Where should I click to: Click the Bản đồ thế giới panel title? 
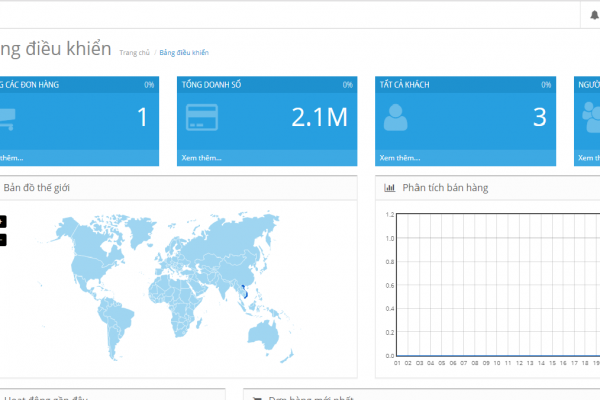click(x=37, y=188)
